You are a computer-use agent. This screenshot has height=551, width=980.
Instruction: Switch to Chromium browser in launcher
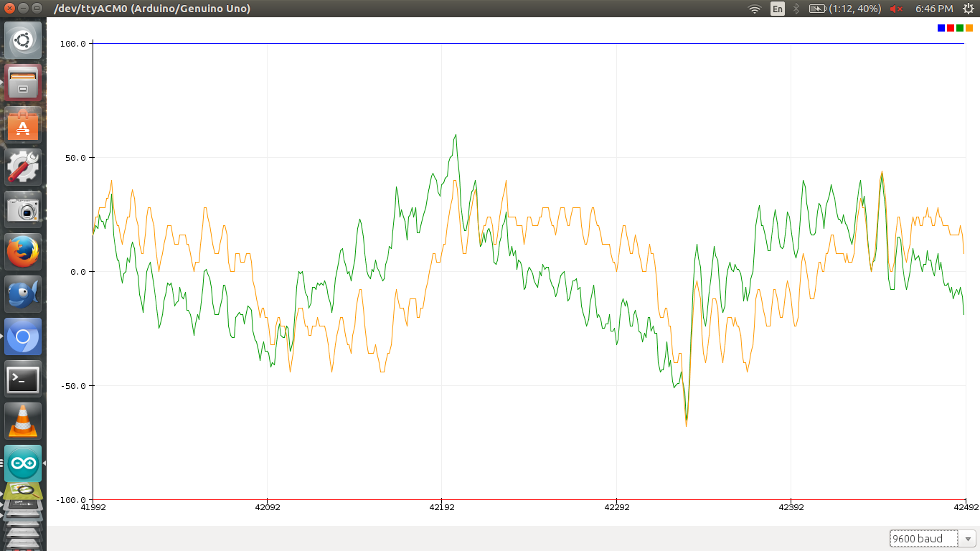pos(23,336)
